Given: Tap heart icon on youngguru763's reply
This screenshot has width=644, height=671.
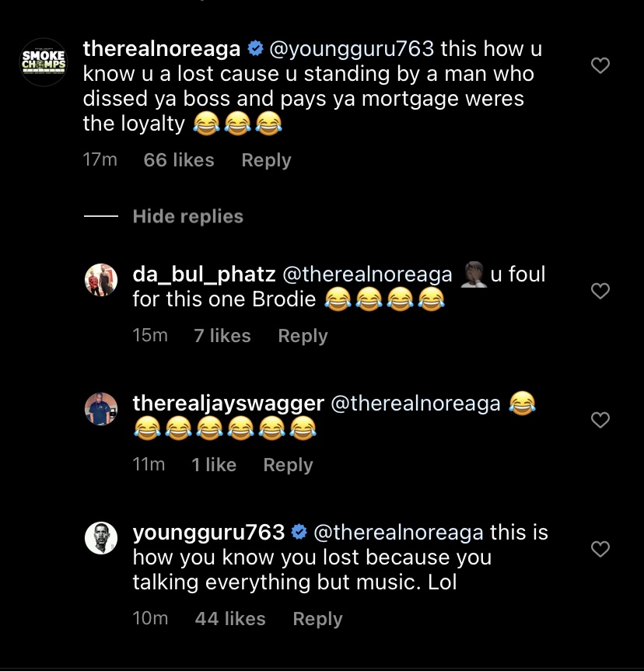Looking at the screenshot, I should [x=600, y=550].
